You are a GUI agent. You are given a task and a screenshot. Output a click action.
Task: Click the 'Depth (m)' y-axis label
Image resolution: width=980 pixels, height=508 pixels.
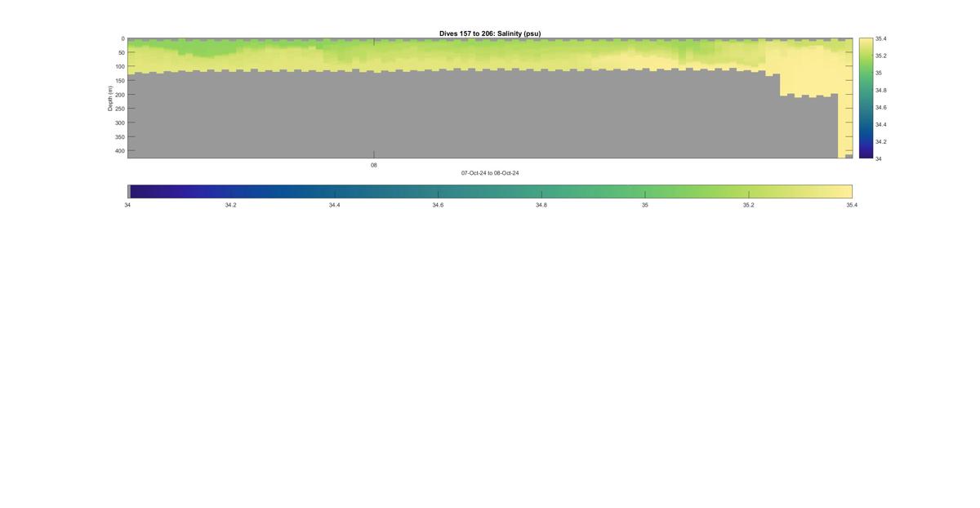pos(110,98)
